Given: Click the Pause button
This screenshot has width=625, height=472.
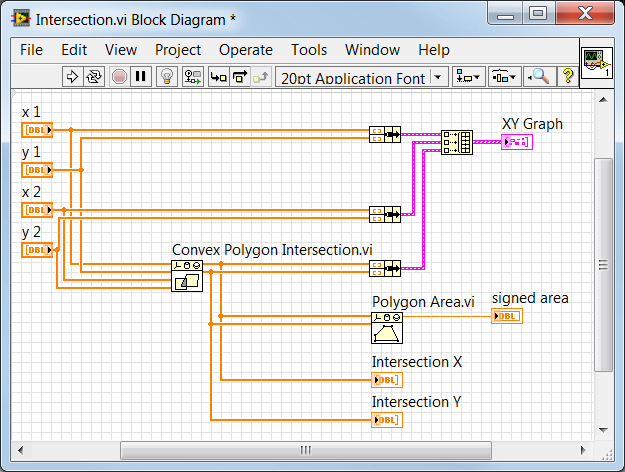Looking at the screenshot, I should pyautogui.click(x=141, y=76).
